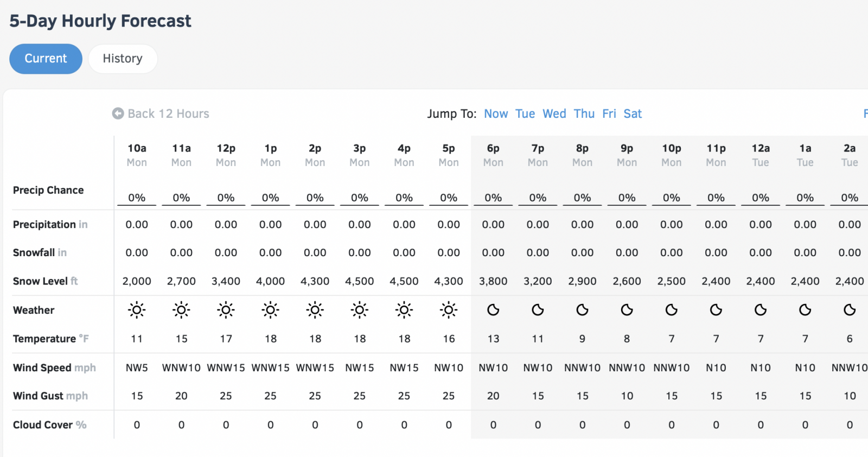Click the moon icon in the 12a Tuesday column
This screenshot has width=868, height=457.
click(761, 310)
